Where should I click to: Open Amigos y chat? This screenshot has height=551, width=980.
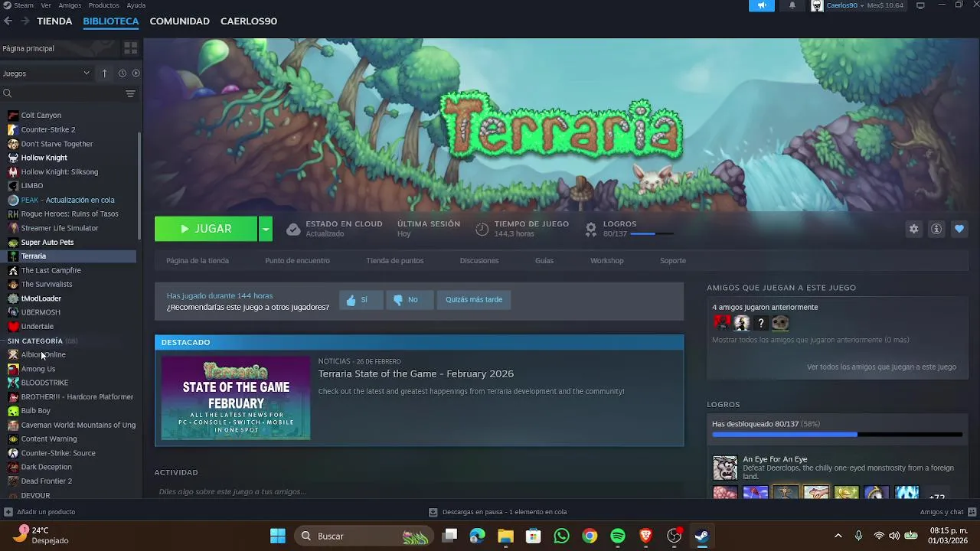[x=948, y=512]
